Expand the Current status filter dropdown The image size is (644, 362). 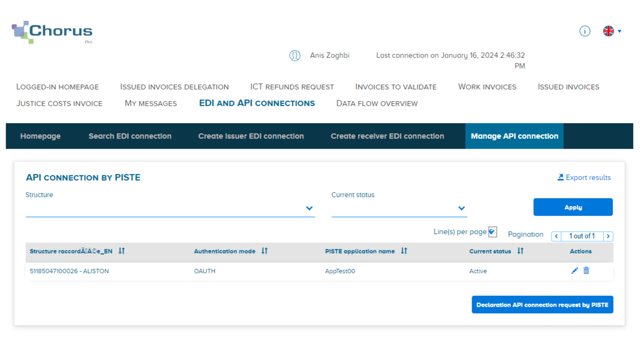click(461, 208)
